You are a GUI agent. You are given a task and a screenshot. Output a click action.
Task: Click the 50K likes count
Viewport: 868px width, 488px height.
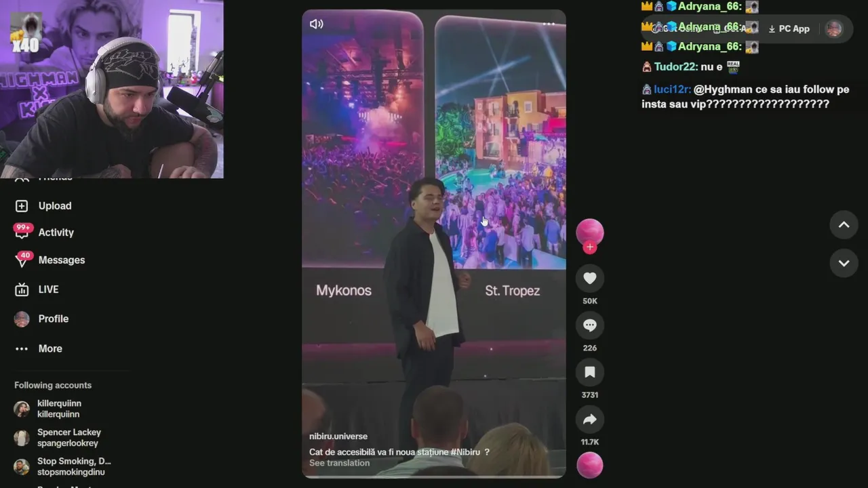click(x=590, y=301)
